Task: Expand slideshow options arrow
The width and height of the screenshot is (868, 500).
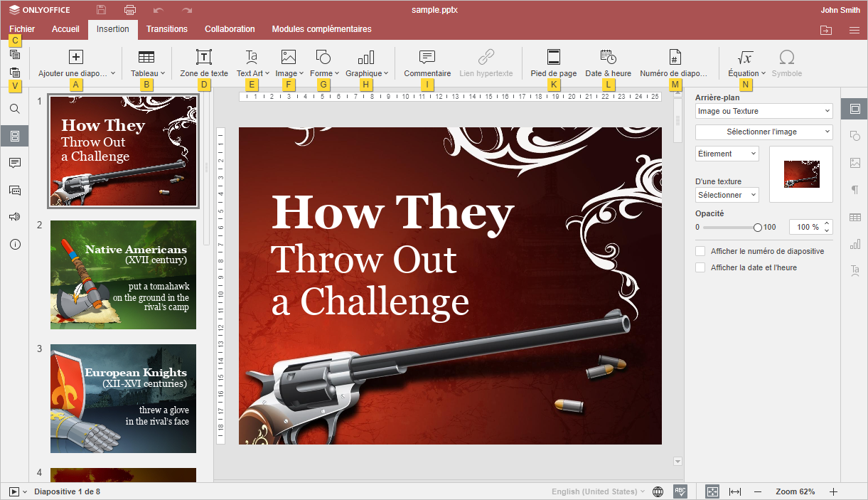Action: coord(25,491)
